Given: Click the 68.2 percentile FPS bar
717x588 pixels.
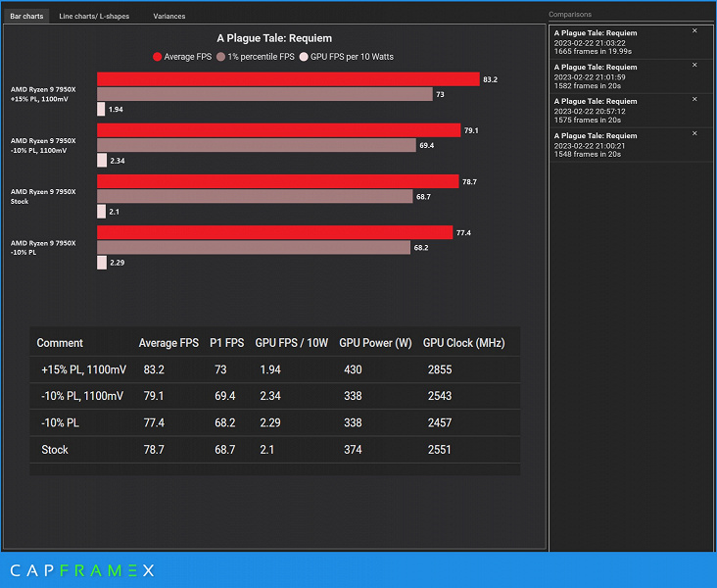Looking at the screenshot, I should click(254, 248).
